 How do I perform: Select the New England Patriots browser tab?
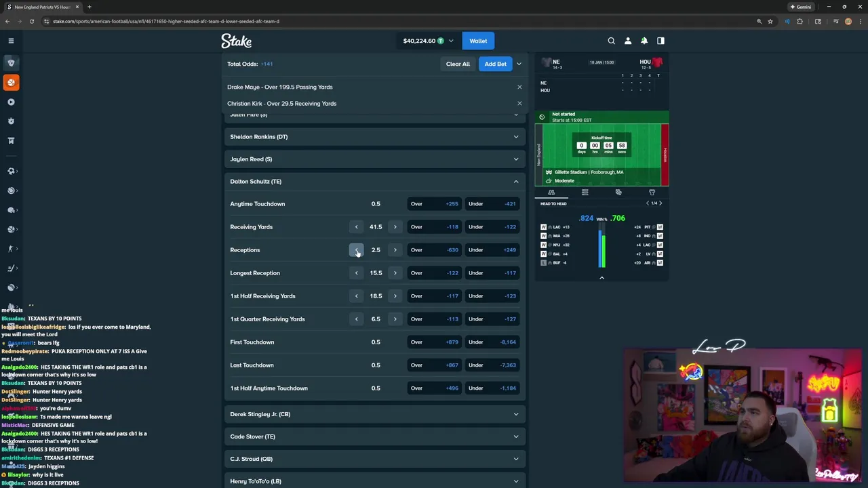42,7
